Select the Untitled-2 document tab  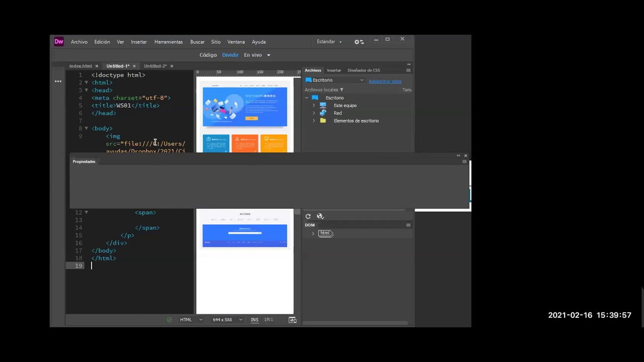click(x=155, y=66)
